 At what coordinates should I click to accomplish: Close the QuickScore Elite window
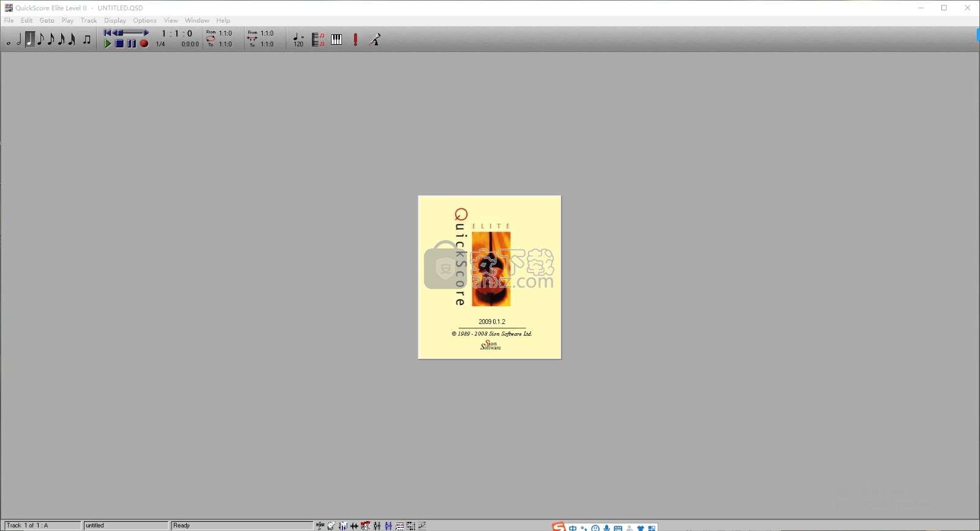(968, 8)
